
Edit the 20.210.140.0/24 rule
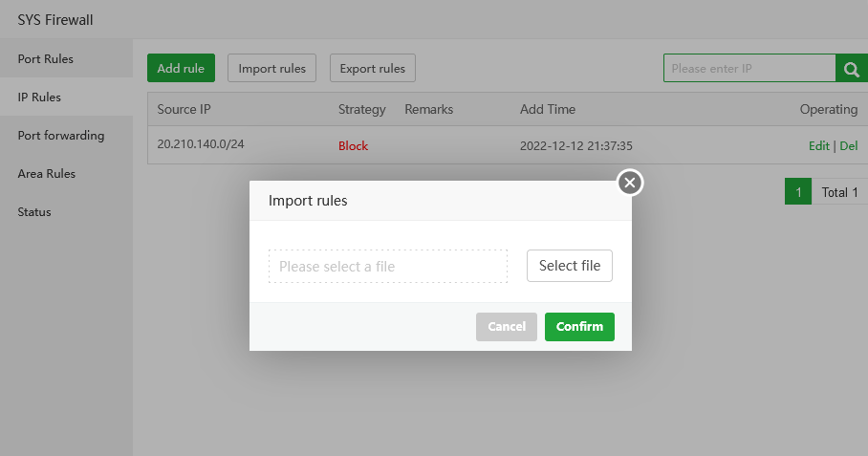pos(818,146)
